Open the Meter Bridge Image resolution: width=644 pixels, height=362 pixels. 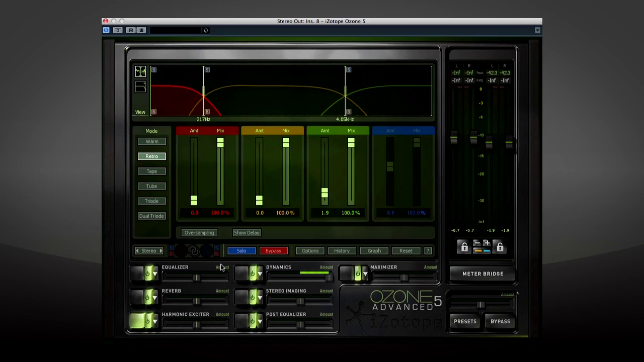(x=482, y=274)
